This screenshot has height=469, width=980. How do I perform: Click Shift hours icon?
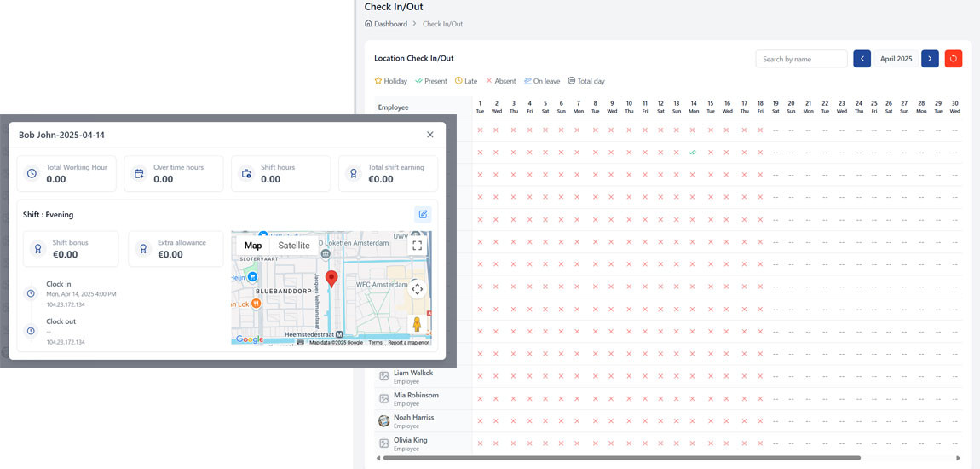(x=246, y=173)
